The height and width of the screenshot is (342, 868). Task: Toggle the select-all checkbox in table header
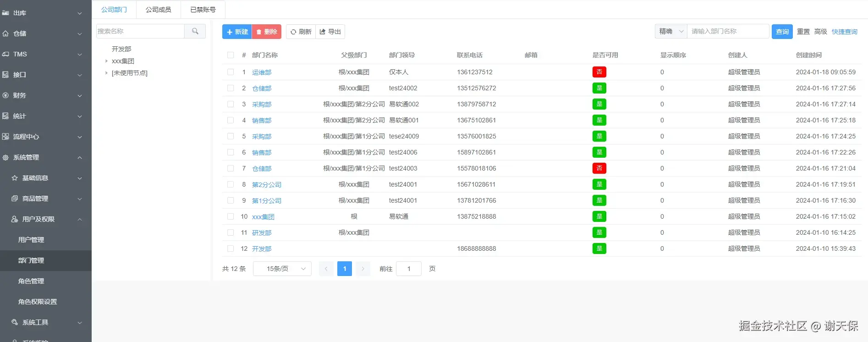(231, 55)
